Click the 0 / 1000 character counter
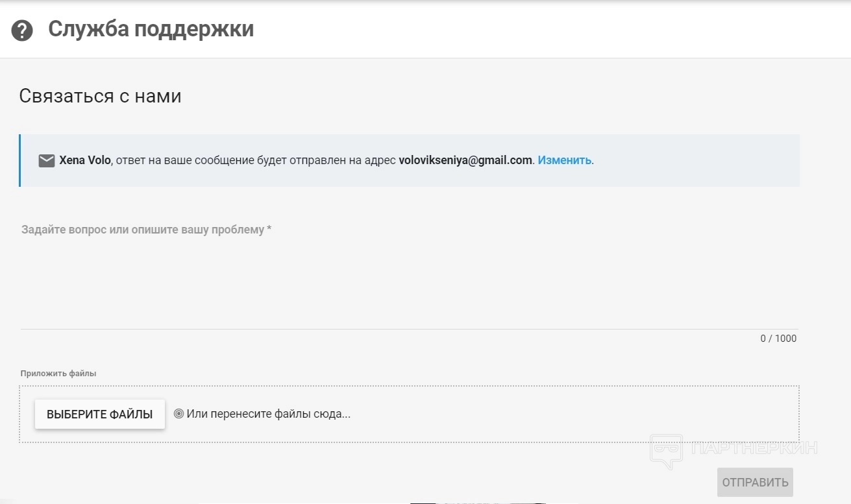851x504 pixels. click(x=778, y=339)
